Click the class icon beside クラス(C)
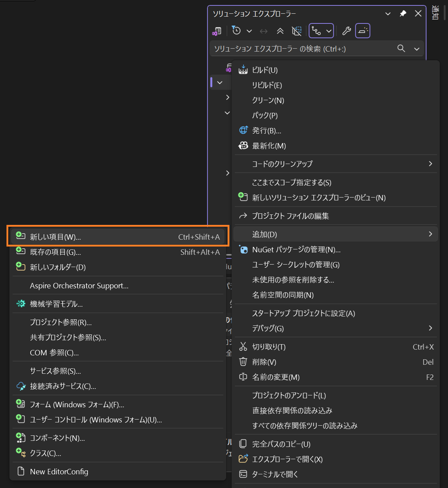Image resolution: width=448 pixels, height=488 pixels. click(x=21, y=453)
